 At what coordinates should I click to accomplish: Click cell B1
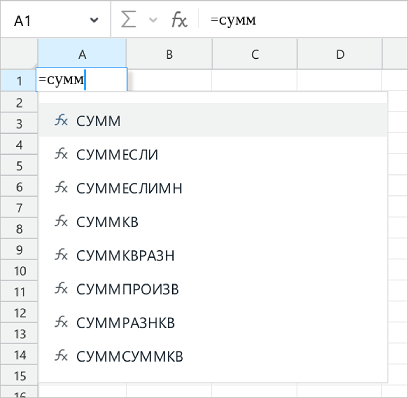point(169,80)
